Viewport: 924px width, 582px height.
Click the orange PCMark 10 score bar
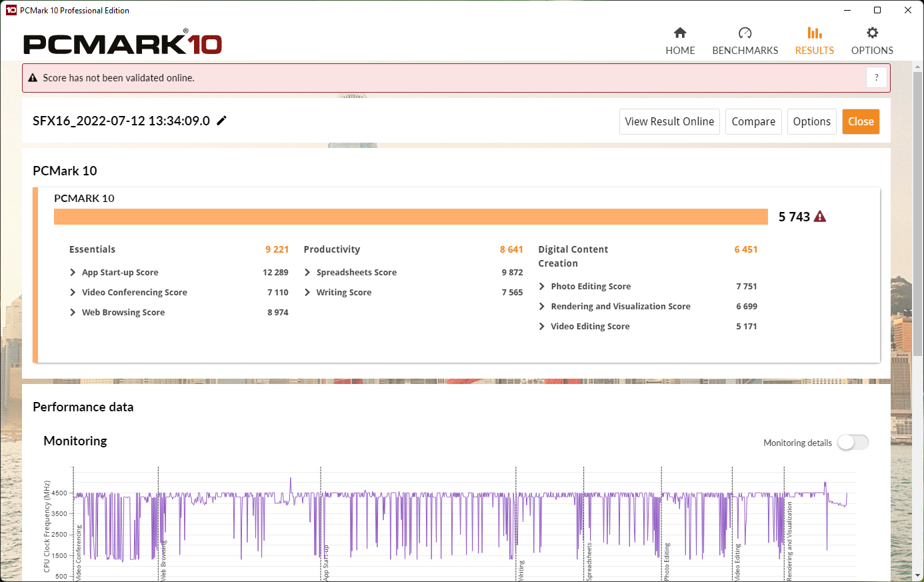pyautogui.click(x=411, y=217)
